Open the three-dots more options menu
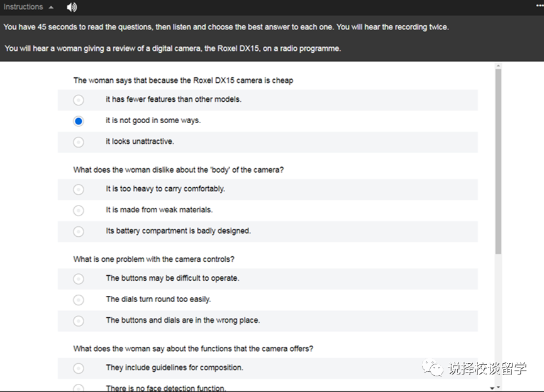The width and height of the screenshot is (544, 392). pos(540,6)
